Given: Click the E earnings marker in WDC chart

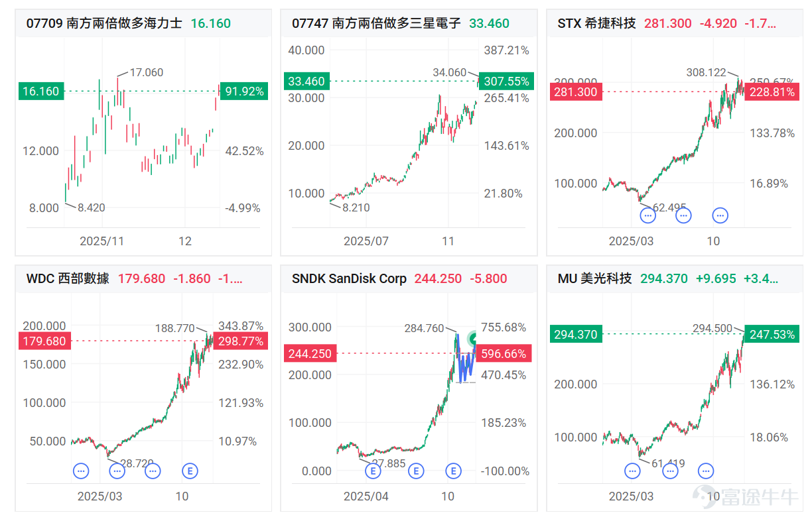Looking at the screenshot, I should pos(190,471).
